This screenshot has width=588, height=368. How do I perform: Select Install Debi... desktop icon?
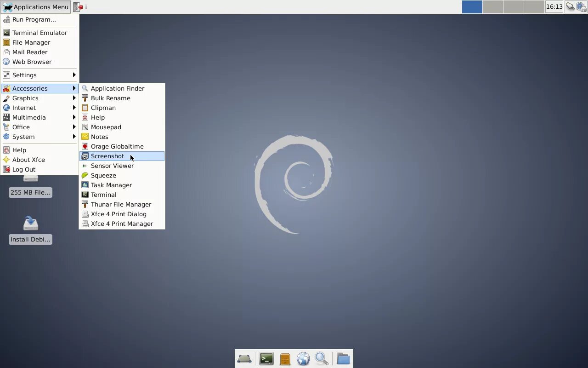pyautogui.click(x=30, y=230)
